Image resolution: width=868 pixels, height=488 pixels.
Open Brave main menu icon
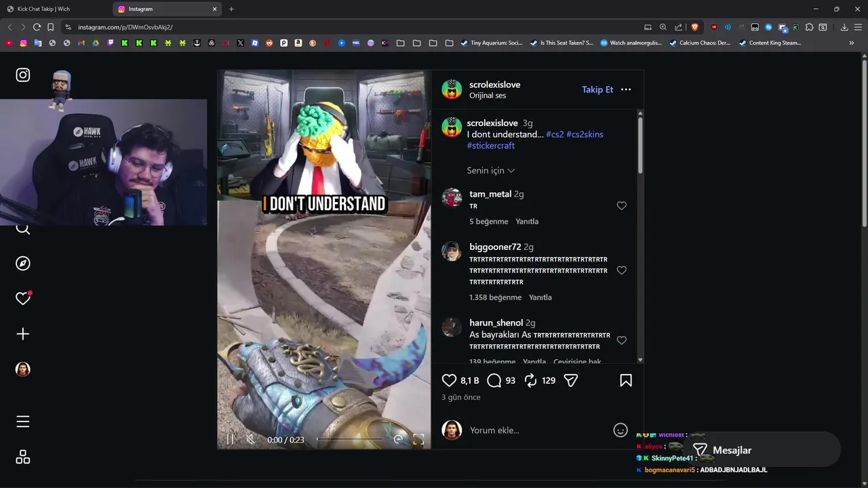click(858, 27)
